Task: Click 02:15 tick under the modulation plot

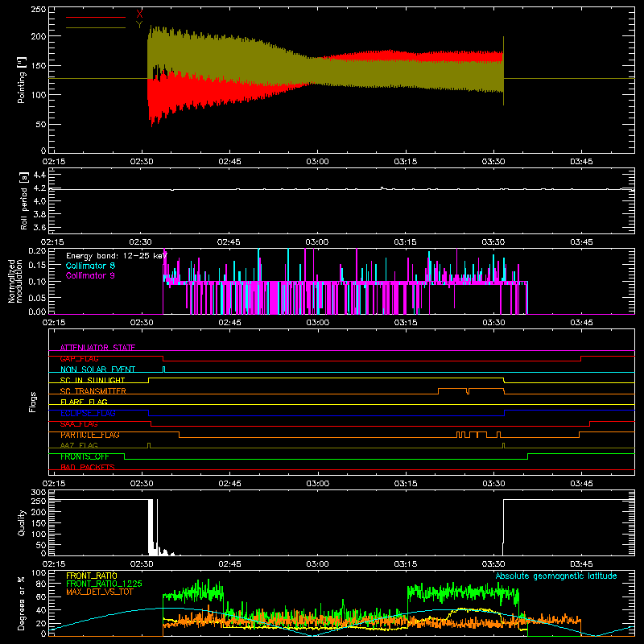Action: pyautogui.click(x=53, y=323)
